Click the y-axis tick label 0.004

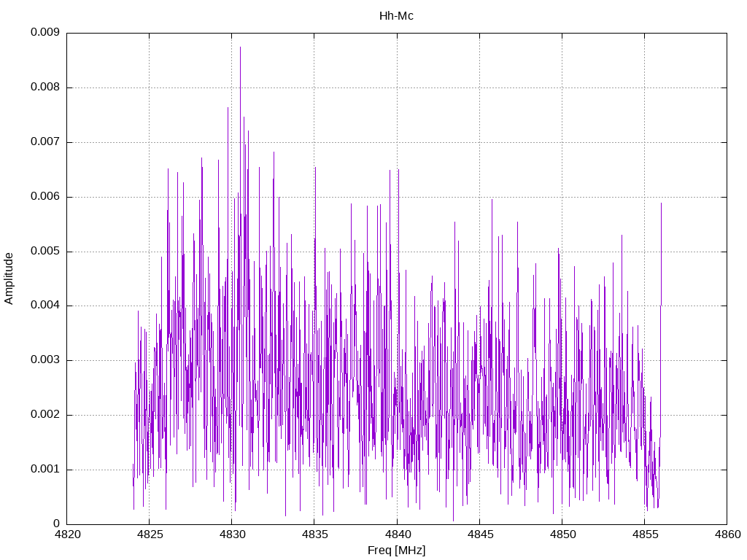tap(45, 306)
